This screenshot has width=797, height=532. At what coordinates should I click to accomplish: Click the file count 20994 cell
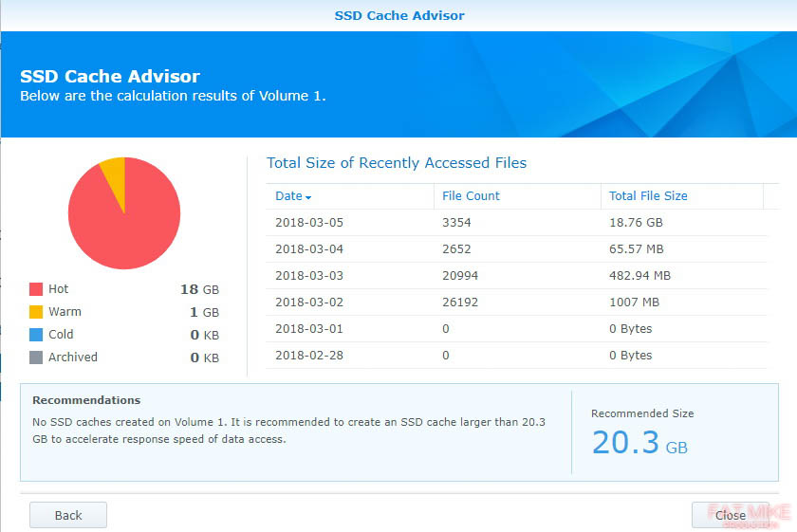tap(460, 275)
